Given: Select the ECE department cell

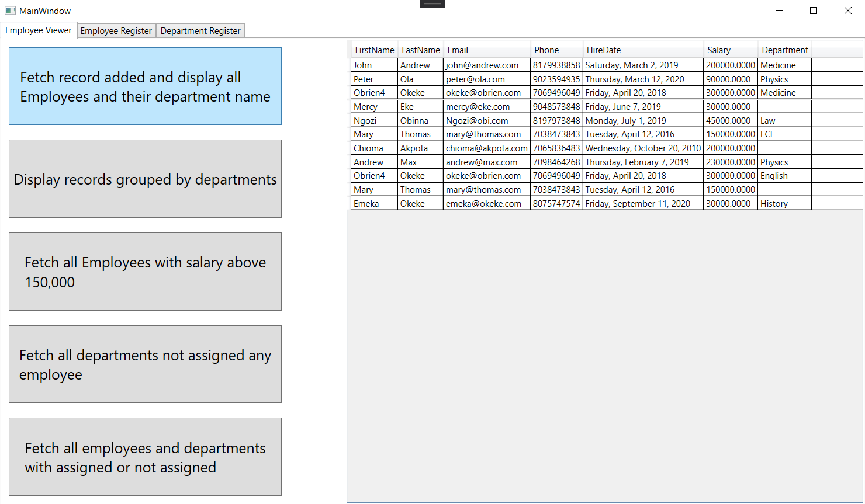Looking at the screenshot, I should [x=784, y=134].
